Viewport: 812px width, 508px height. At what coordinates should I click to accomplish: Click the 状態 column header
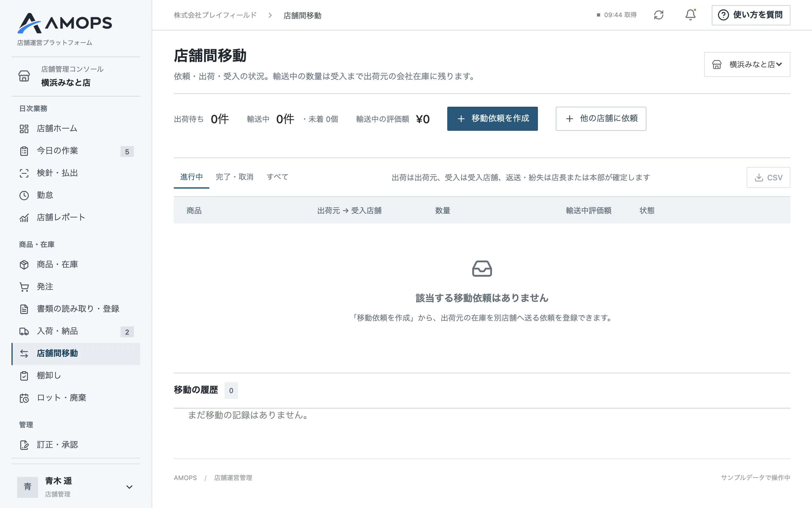coord(647,211)
